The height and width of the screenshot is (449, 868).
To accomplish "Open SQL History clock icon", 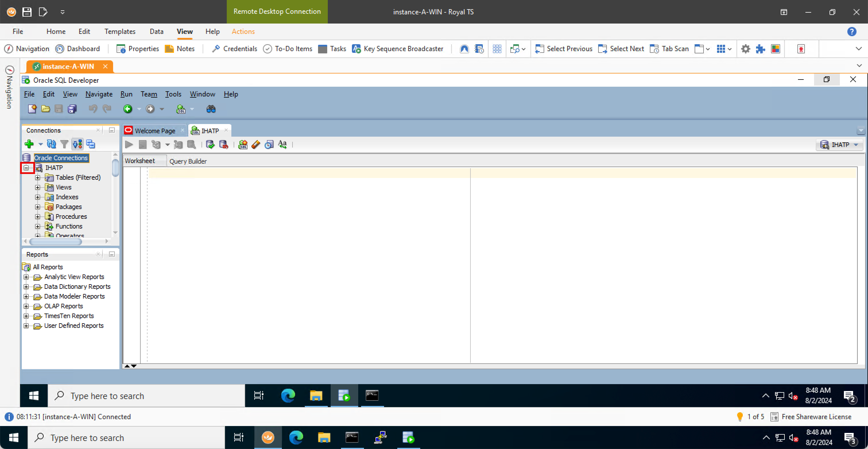I will click(x=269, y=145).
